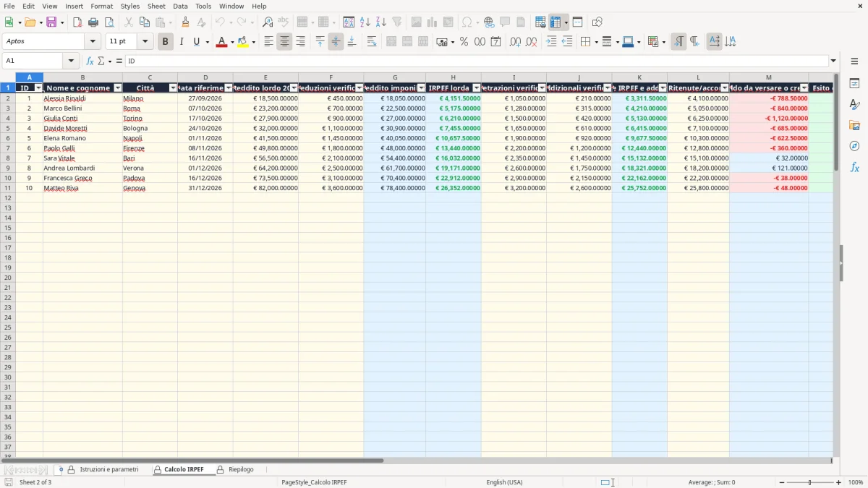Open the Draw Functions shapes icon
The width and height of the screenshot is (868, 488).
597,22
